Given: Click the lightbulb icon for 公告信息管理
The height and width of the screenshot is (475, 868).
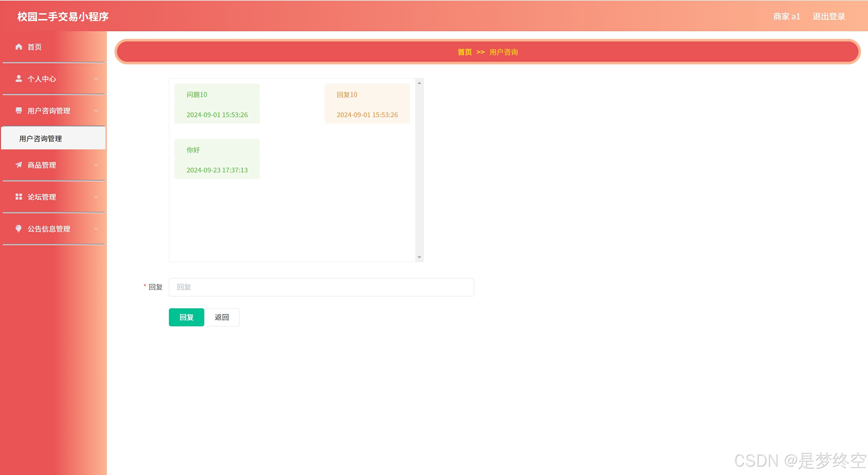Looking at the screenshot, I should 19,229.
